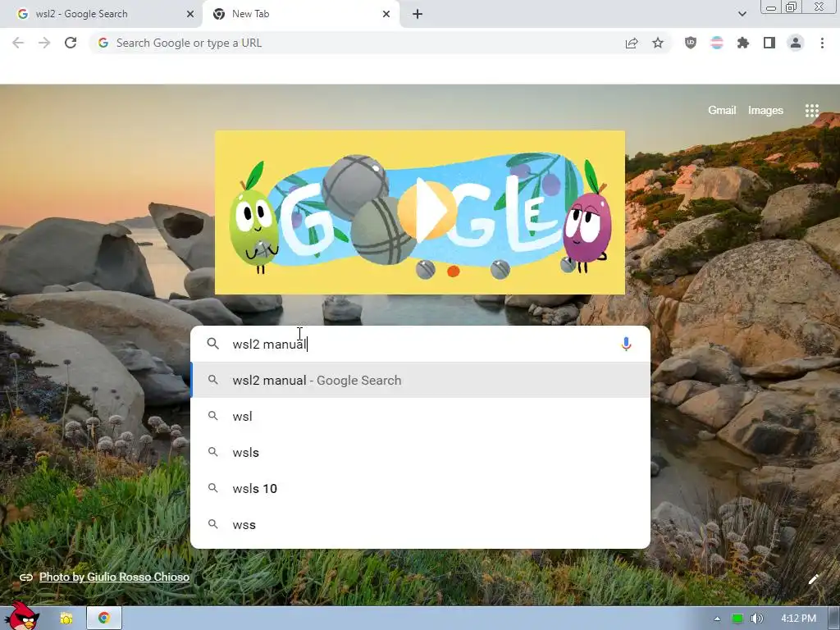Choose the 'wsl2 manual - Google Search' suggestion
Image resolution: width=840 pixels, height=630 pixels.
(421, 381)
